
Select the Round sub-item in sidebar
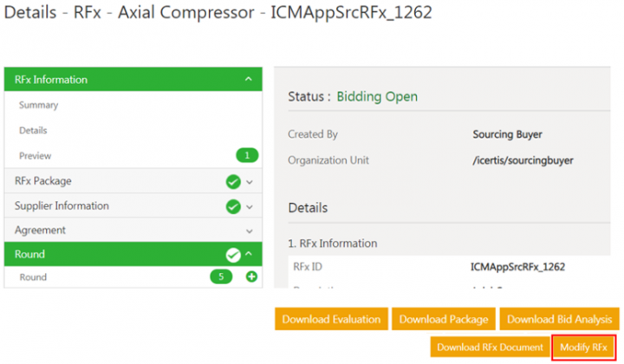click(x=33, y=277)
